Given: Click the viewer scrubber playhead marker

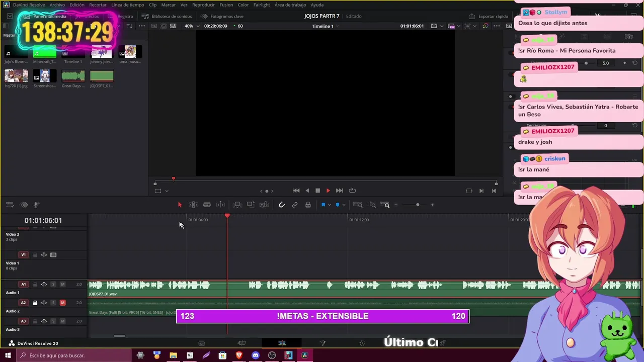Looking at the screenshot, I should 174,178.
